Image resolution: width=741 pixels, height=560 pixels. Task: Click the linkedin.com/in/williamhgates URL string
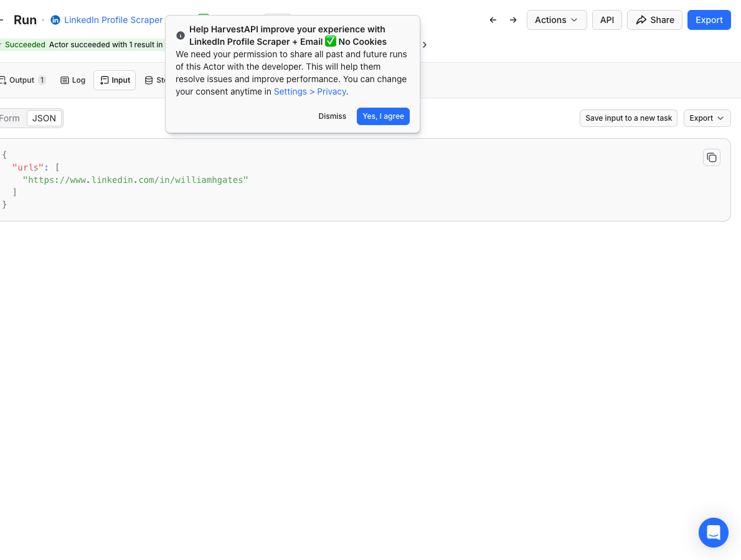point(135,180)
